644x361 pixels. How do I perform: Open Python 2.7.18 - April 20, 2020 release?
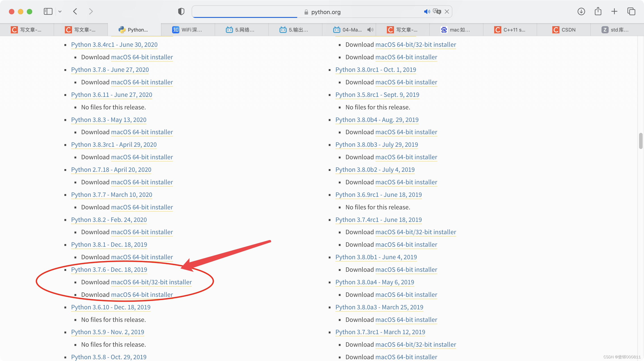point(111,170)
